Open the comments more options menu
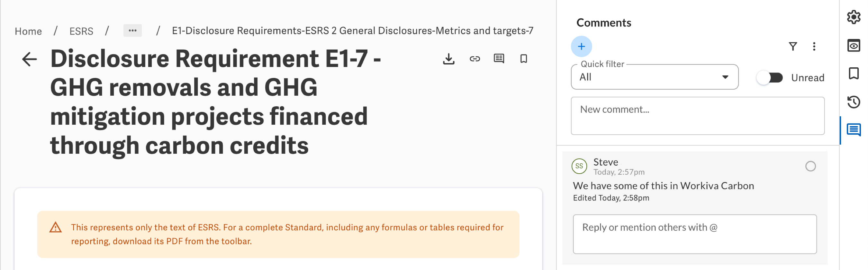 coord(814,47)
